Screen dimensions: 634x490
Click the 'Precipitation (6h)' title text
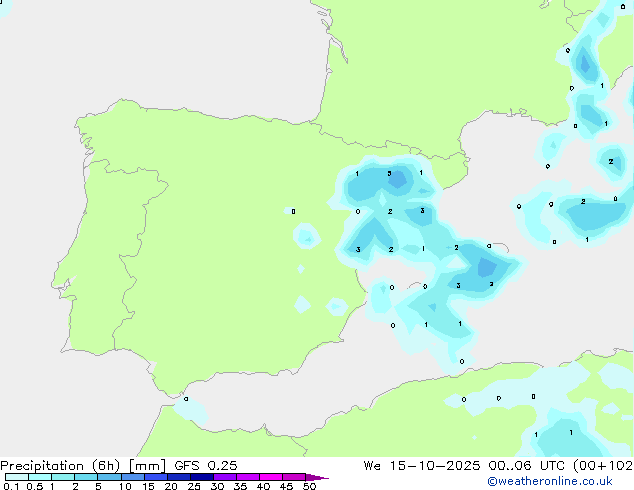coord(60,466)
